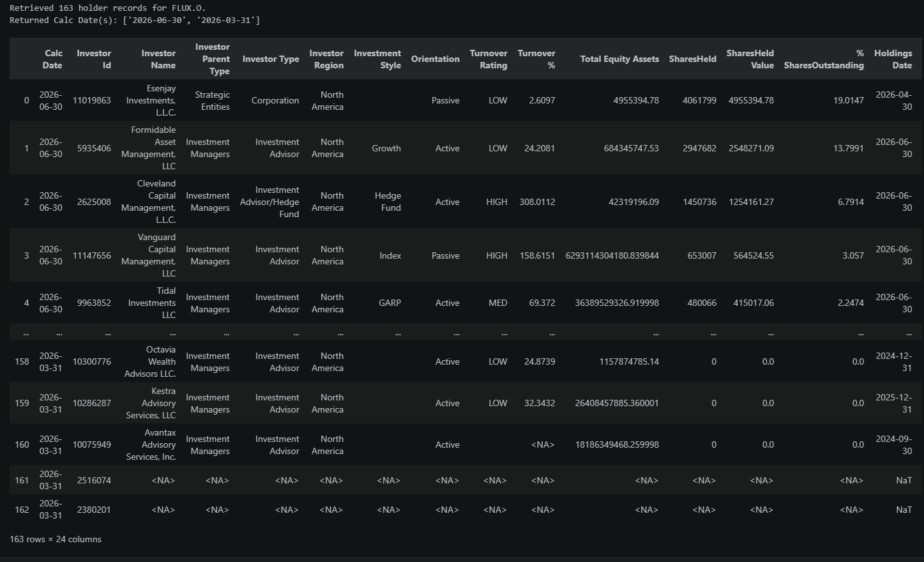Click shares outstanding percentage 19.0147
Screen dimensions: 924x562
849,100
